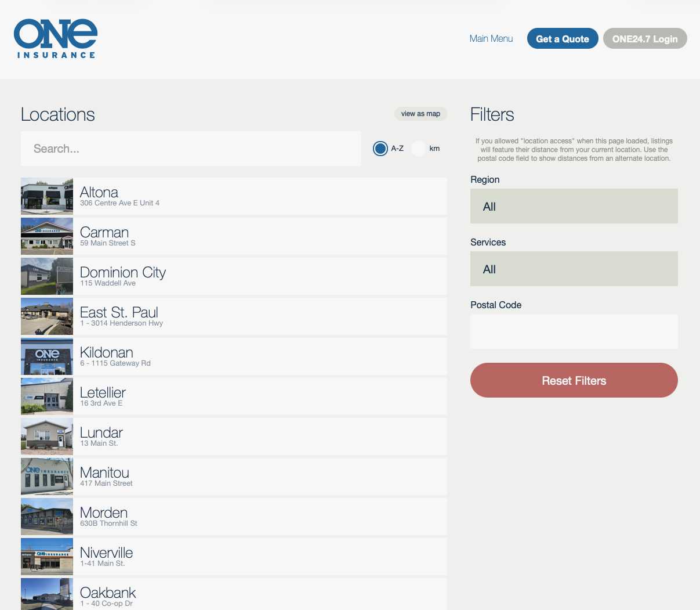
Task: Select the A-Z sort radio button
Action: [380, 149]
